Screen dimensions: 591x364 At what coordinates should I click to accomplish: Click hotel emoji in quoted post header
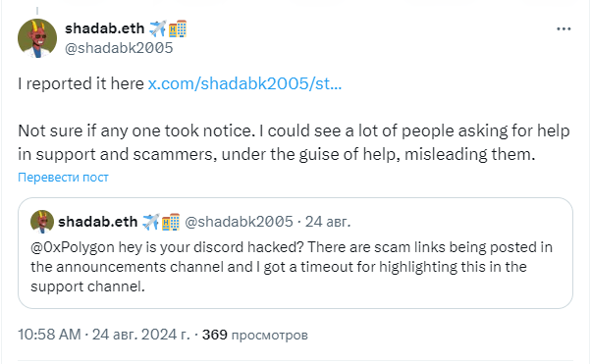(x=171, y=222)
